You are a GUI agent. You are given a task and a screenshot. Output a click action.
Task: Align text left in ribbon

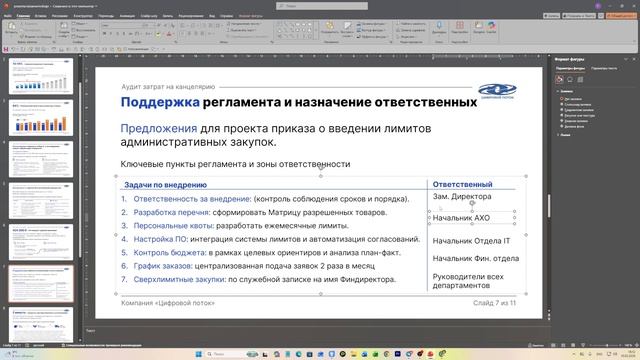pos(182,34)
